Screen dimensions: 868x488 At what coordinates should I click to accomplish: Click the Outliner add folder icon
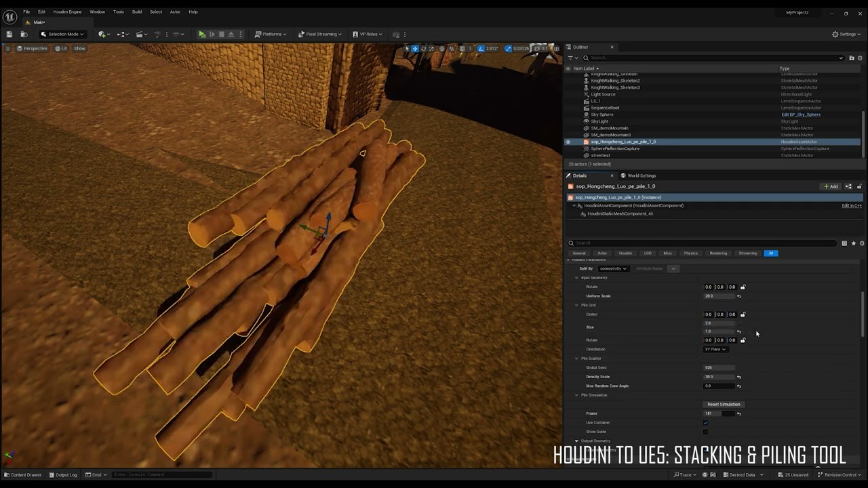[x=850, y=58]
